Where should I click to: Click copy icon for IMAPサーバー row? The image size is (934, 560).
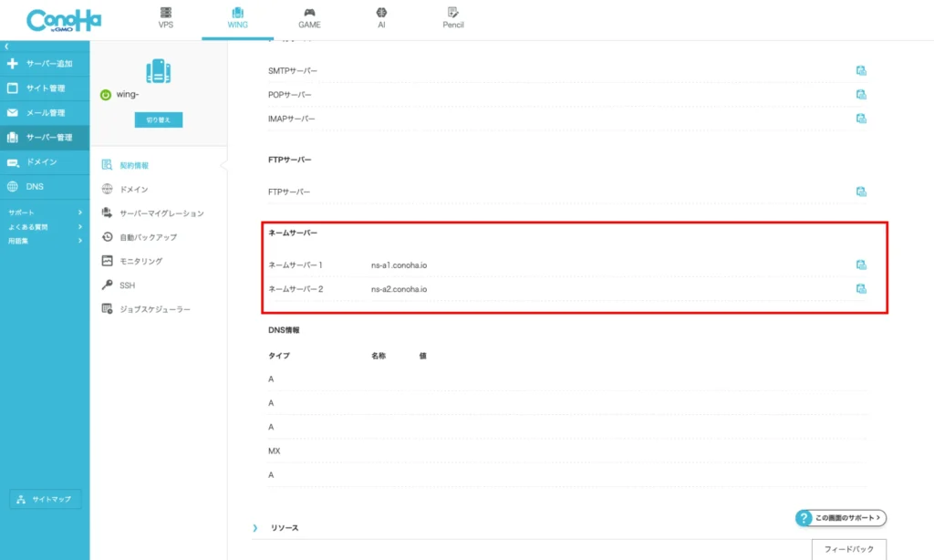coord(860,119)
